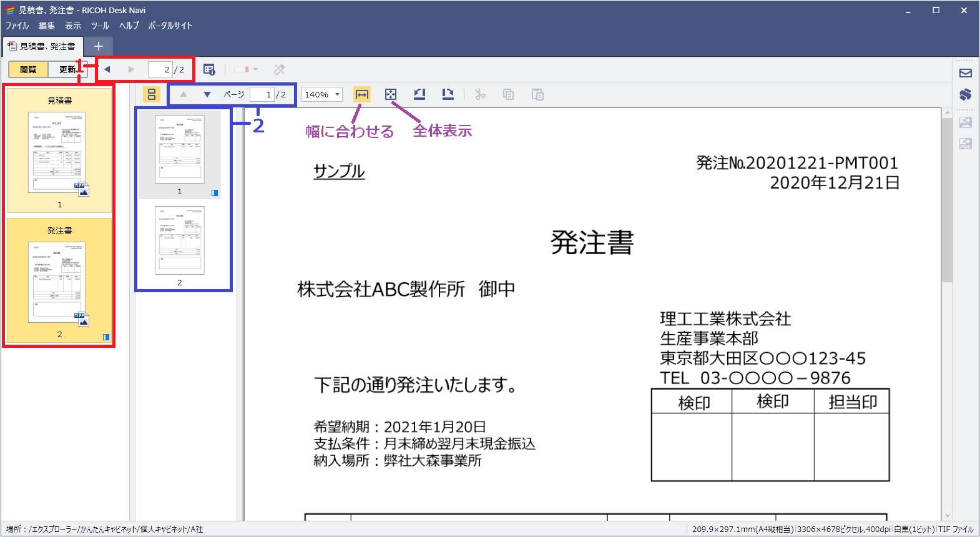Click the image conversion icon in the right sidebar
This screenshot has height=537, width=980.
click(x=966, y=122)
